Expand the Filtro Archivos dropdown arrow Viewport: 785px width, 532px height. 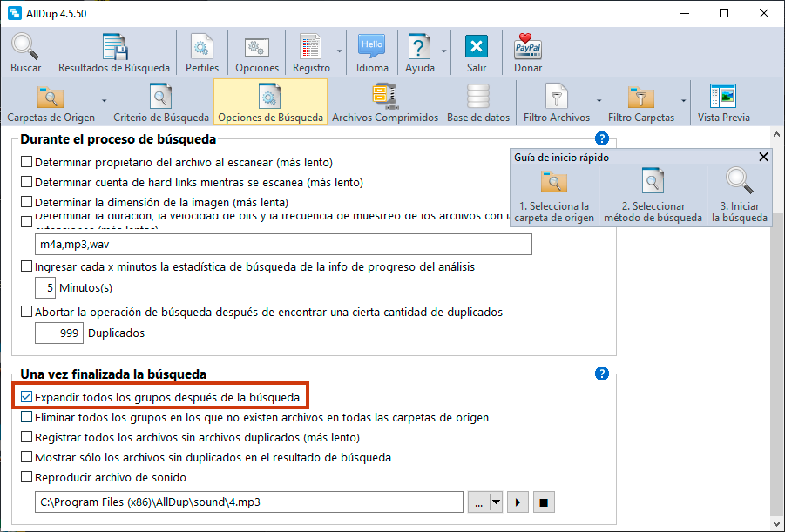coord(599,101)
